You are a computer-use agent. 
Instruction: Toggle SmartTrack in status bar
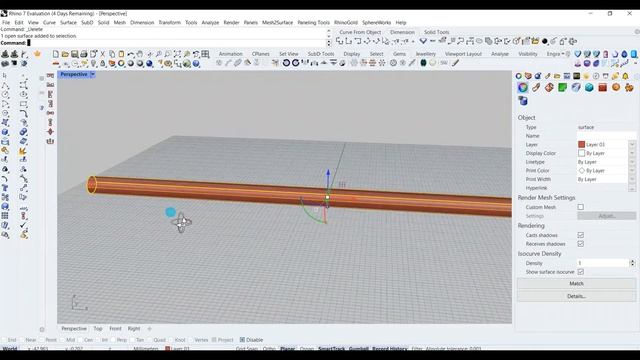331,349
